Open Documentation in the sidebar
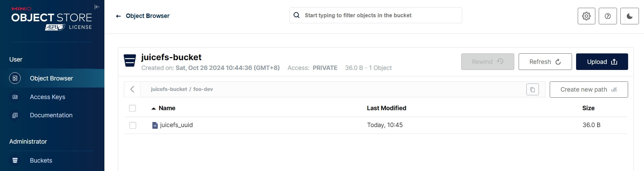 click(51, 115)
